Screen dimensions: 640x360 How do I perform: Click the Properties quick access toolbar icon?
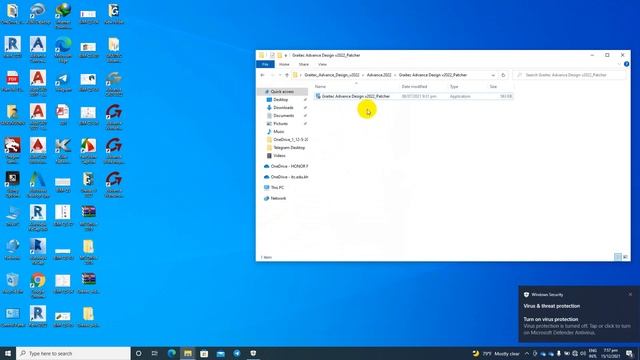272,55
